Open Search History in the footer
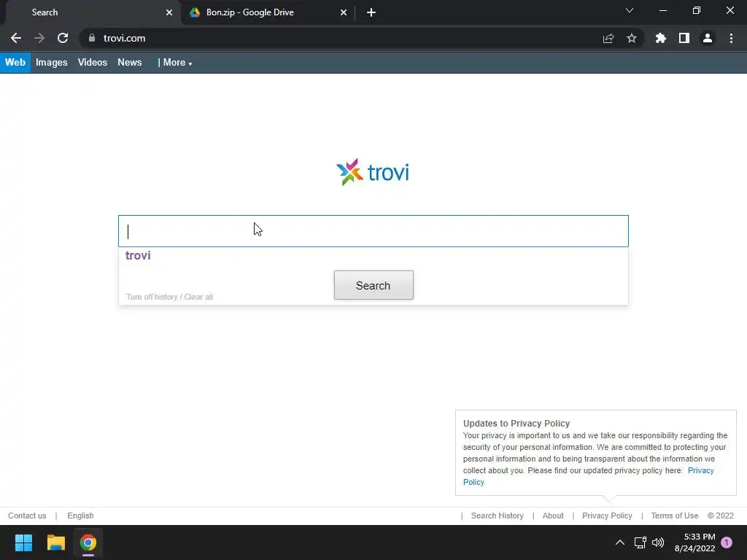 [x=498, y=516]
